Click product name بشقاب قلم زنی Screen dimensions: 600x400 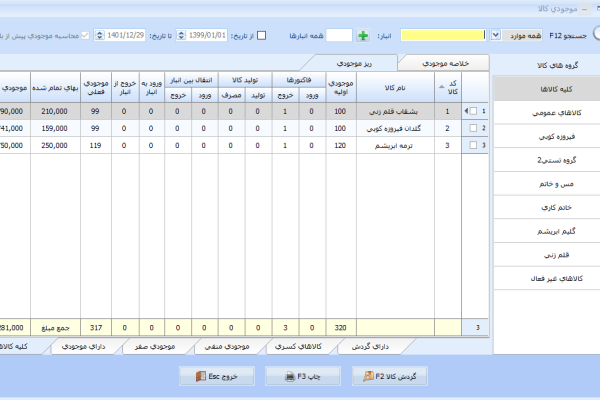coord(393,111)
